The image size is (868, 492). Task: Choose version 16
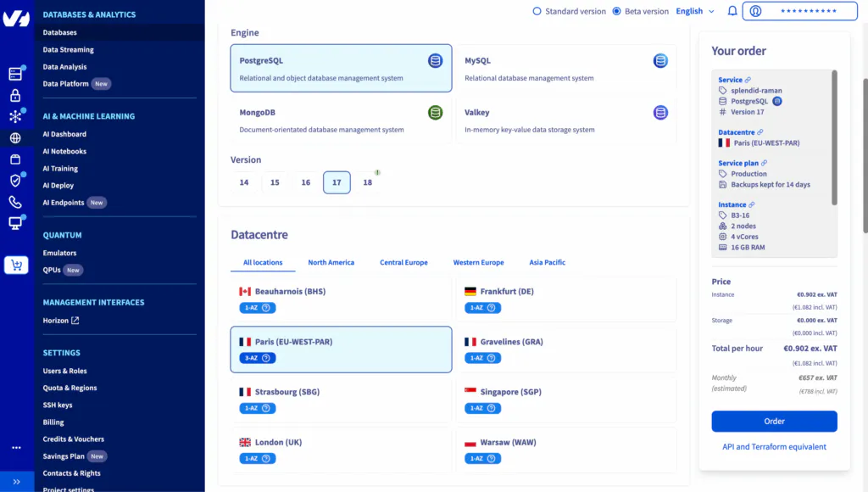[x=305, y=182]
